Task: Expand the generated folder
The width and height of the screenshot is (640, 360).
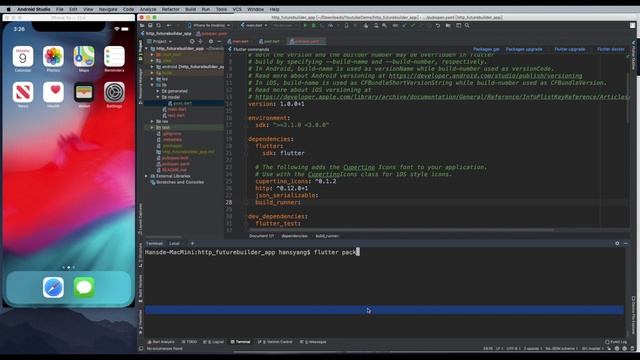Action: coord(158,91)
